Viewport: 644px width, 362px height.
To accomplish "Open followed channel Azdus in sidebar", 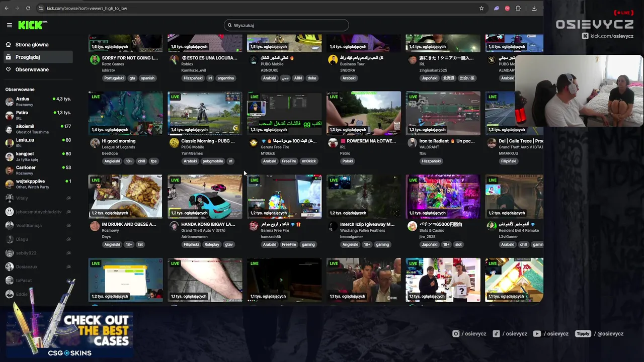I will coord(38,102).
